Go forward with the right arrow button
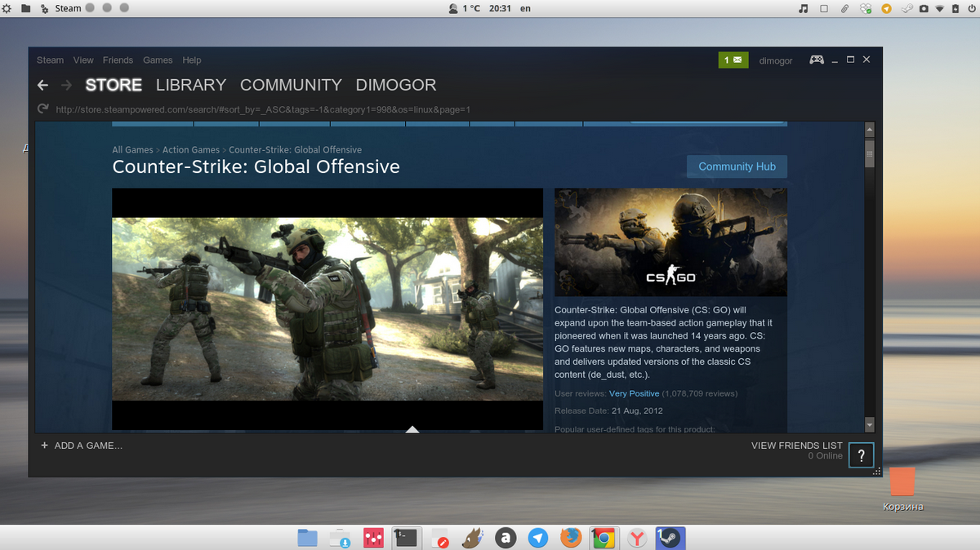Viewport: 980px width, 550px height. pyautogui.click(x=67, y=85)
